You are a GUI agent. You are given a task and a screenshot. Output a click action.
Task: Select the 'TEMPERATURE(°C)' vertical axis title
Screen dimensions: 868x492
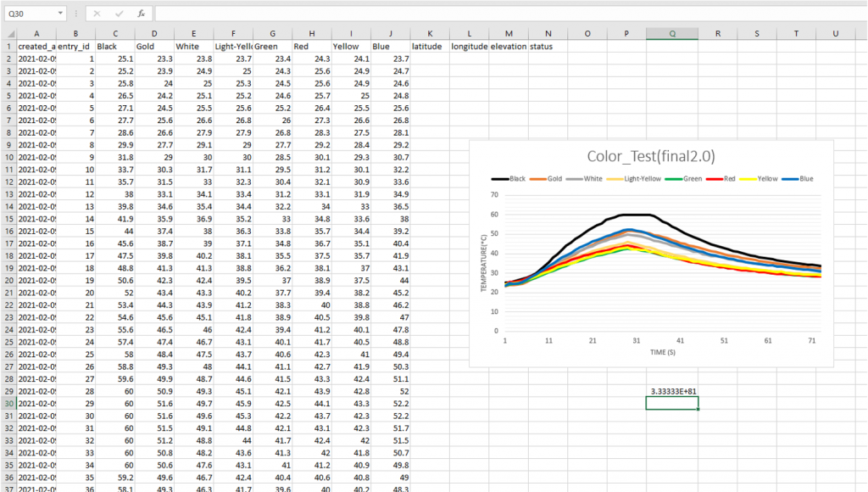(x=483, y=263)
